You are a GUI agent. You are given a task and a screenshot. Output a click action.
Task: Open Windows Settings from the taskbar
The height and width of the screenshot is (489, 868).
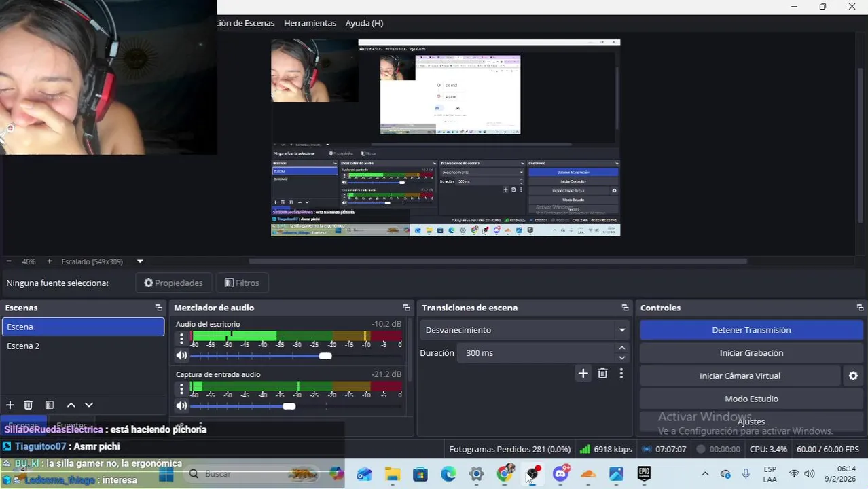click(476, 473)
